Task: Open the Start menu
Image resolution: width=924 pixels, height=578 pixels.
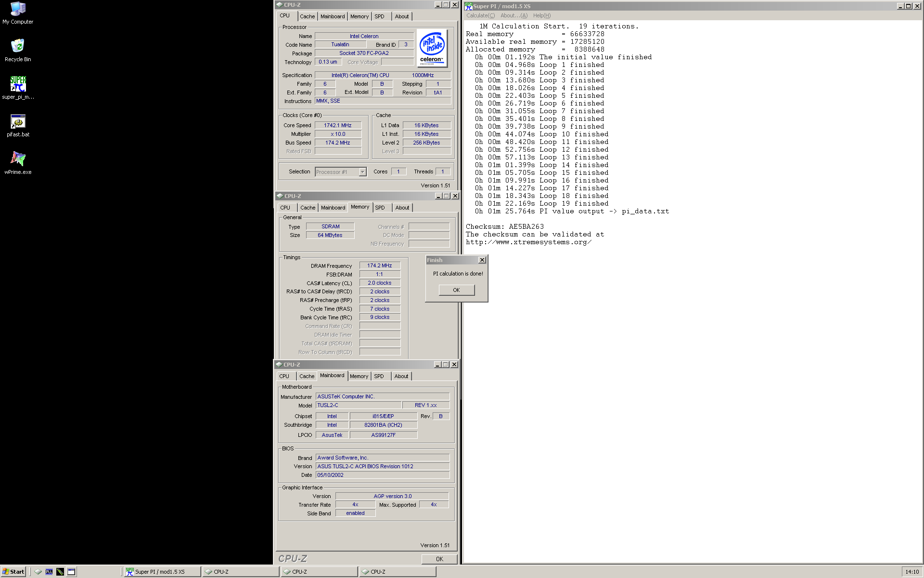Action: (x=13, y=572)
